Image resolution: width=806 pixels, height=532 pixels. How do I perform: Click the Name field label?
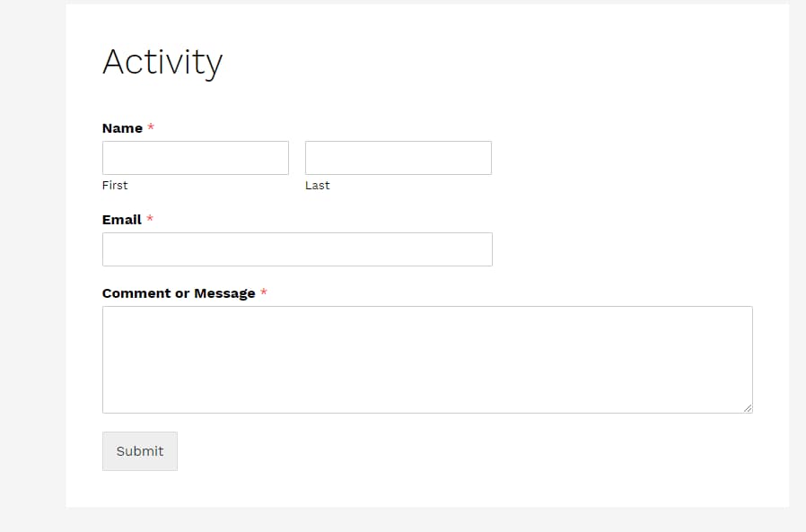click(120, 128)
